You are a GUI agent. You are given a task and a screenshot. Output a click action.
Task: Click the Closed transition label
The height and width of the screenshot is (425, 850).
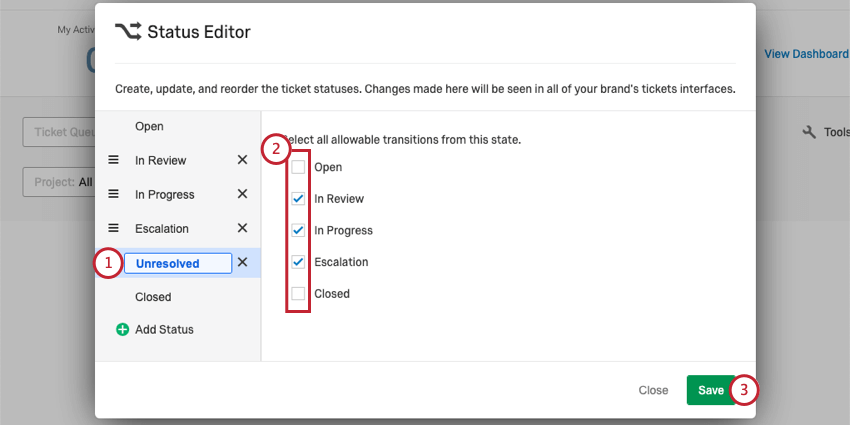[332, 294]
